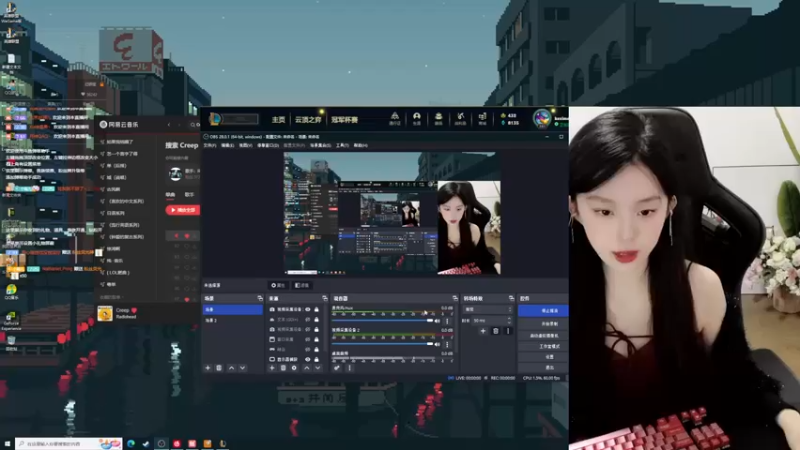Toggle visibility of the 显示器捕获 source
The width and height of the screenshot is (800, 450).
tap(308, 359)
